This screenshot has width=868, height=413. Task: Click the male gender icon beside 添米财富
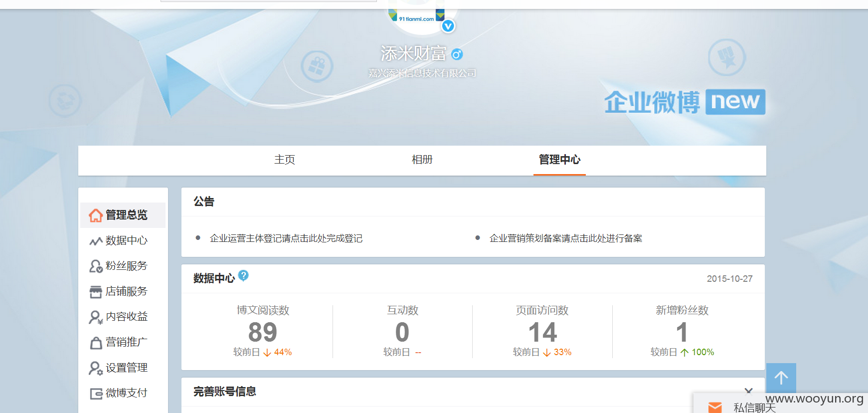click(457, 54)
